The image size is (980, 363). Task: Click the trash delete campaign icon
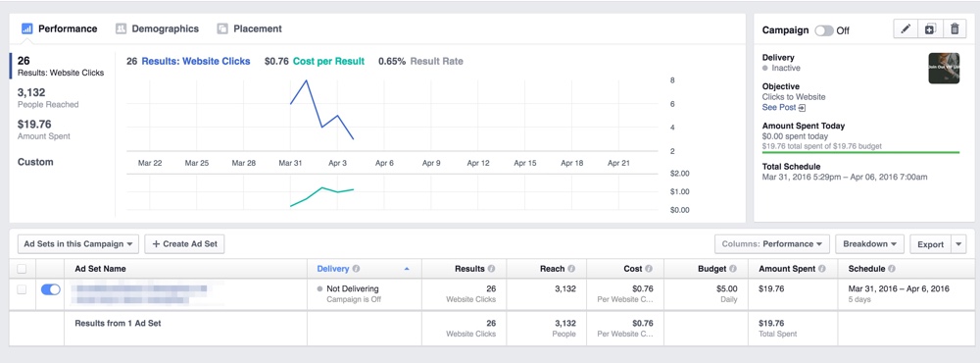click(x=955, y=28)
